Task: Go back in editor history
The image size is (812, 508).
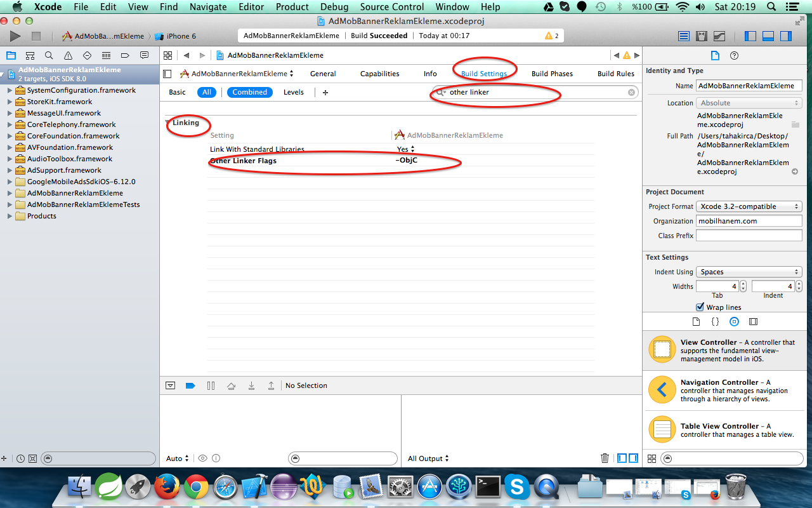Action: (187, 55)
